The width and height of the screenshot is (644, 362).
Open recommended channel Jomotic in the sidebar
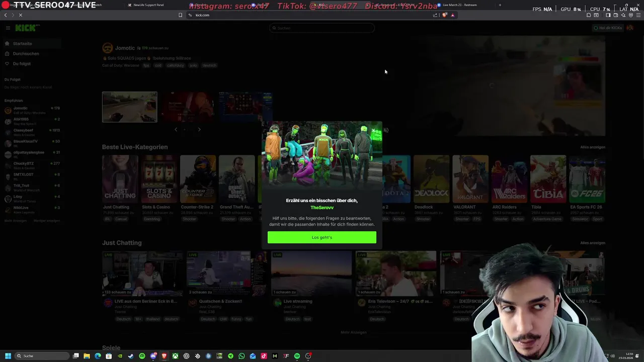click(32, 110)
